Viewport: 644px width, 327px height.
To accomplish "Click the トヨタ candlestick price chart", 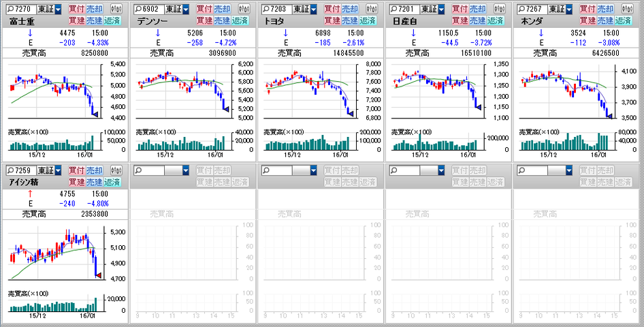I will 309,91.
